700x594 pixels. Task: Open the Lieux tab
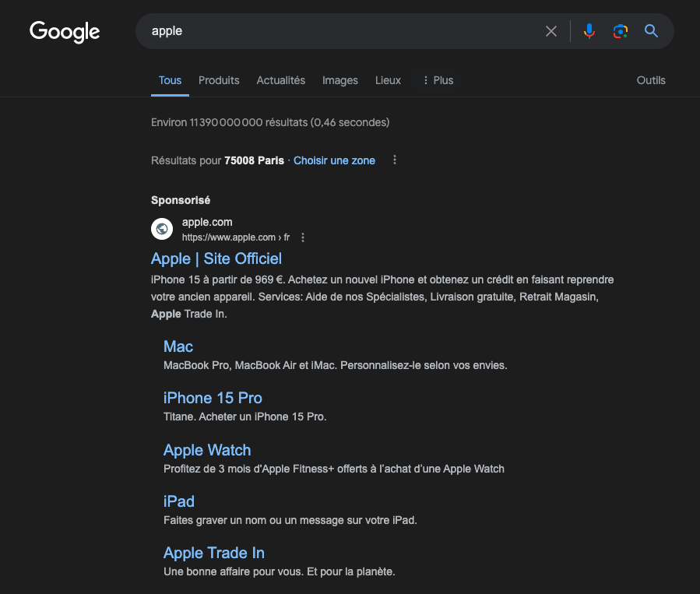pyautogui.click(x=388, y=80)
